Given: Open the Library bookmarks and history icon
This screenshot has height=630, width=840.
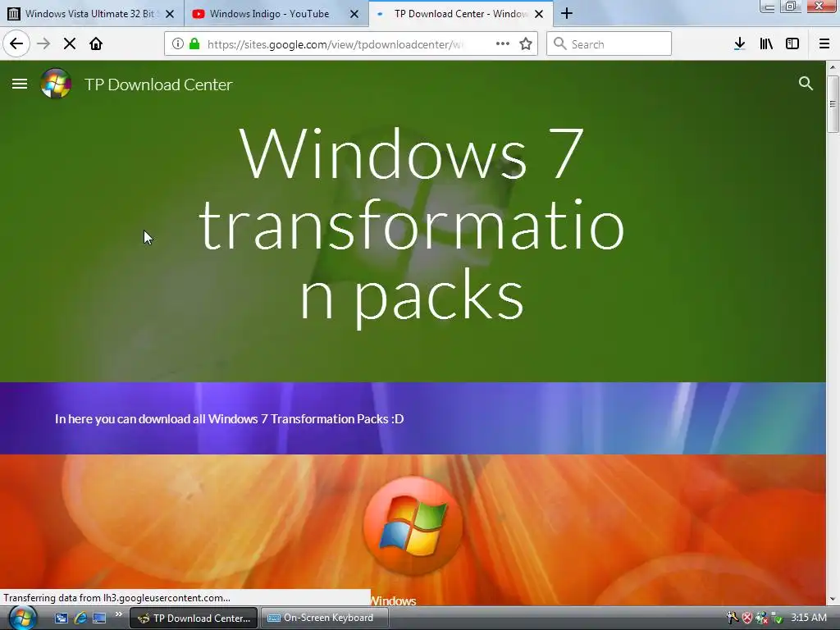Looking at the screenshot, I should coord(766,44).
